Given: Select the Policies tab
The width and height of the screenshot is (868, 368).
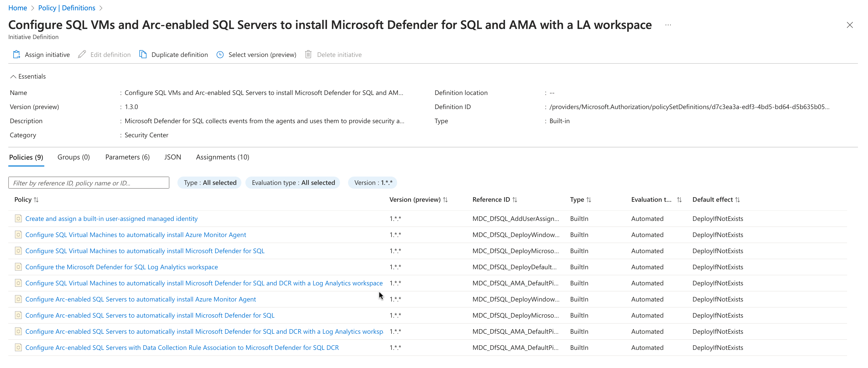Looking at the screenshot, I should 27,157.
